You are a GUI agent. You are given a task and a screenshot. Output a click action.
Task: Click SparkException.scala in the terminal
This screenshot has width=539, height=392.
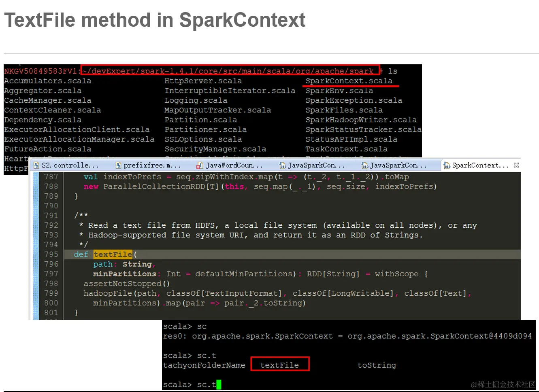(x=354, y=100)
